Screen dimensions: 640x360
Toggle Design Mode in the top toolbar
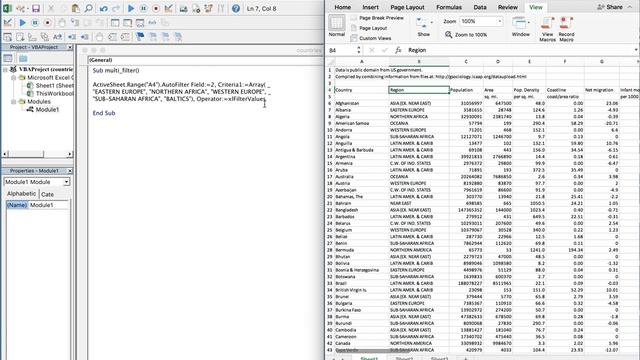click(168, 8)
